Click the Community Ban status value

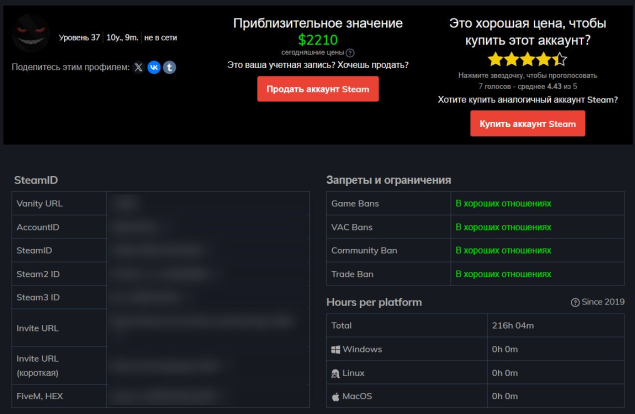point(503,250)
